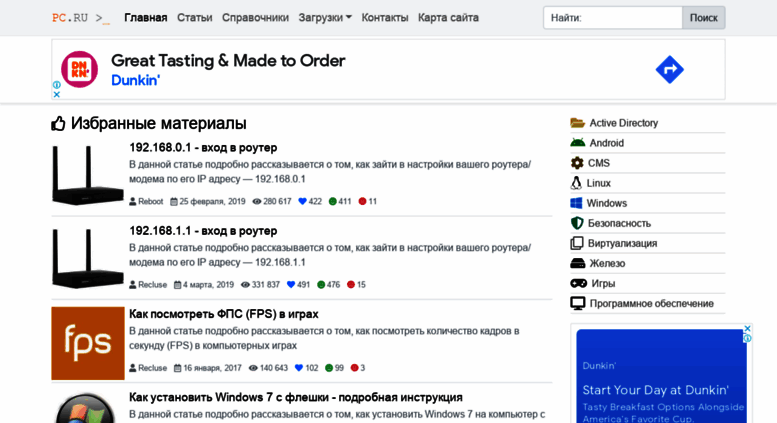Click the heart icon with 491 likes
The height and width of the screenshot is (423, 777).
(x=291, y=285)
